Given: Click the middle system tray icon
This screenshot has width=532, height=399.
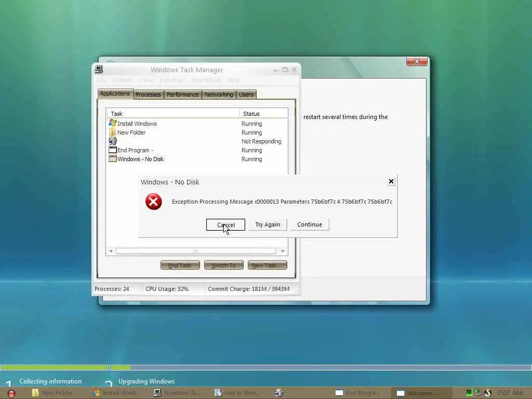Looking at the screenshot, I should click(x=478, y=393).
